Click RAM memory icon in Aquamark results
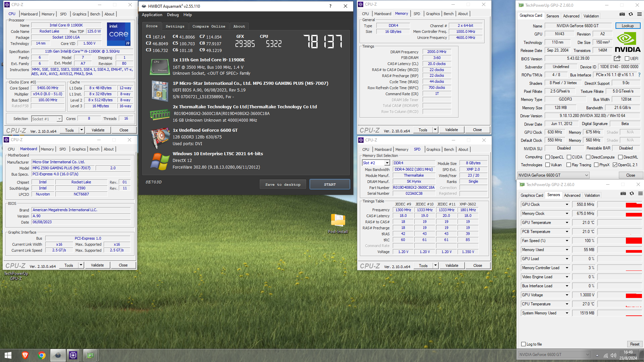Viewport: 644px width, 362px height. pyautogui.click(x=160, y=115)
